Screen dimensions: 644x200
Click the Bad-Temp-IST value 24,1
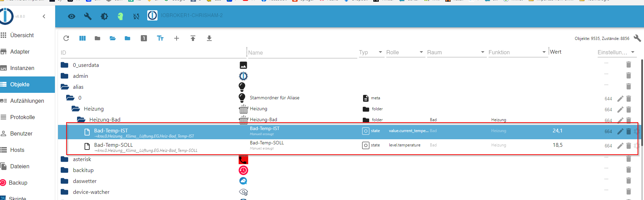coord(557,131)
